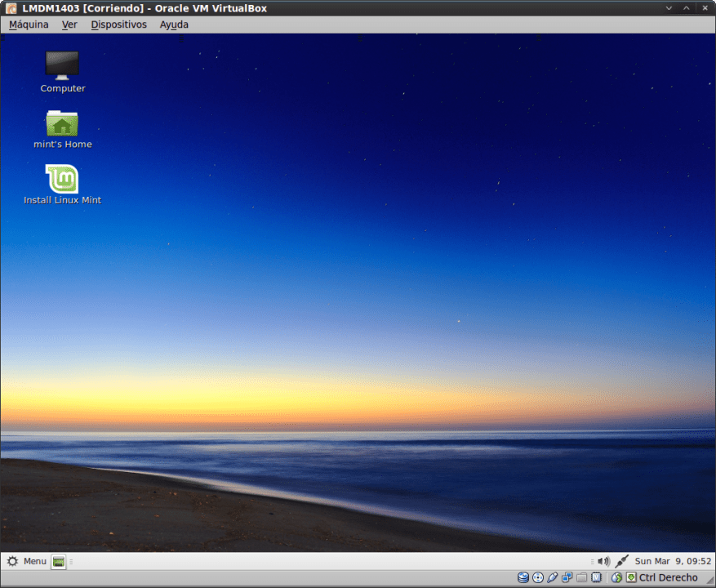Click the shared folders status icon
Screen dimensions: 716x588
tap(582, 578)
